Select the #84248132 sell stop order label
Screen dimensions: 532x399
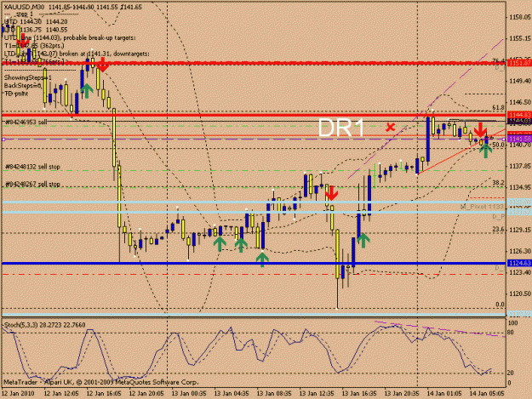click(x=32, y=167)
